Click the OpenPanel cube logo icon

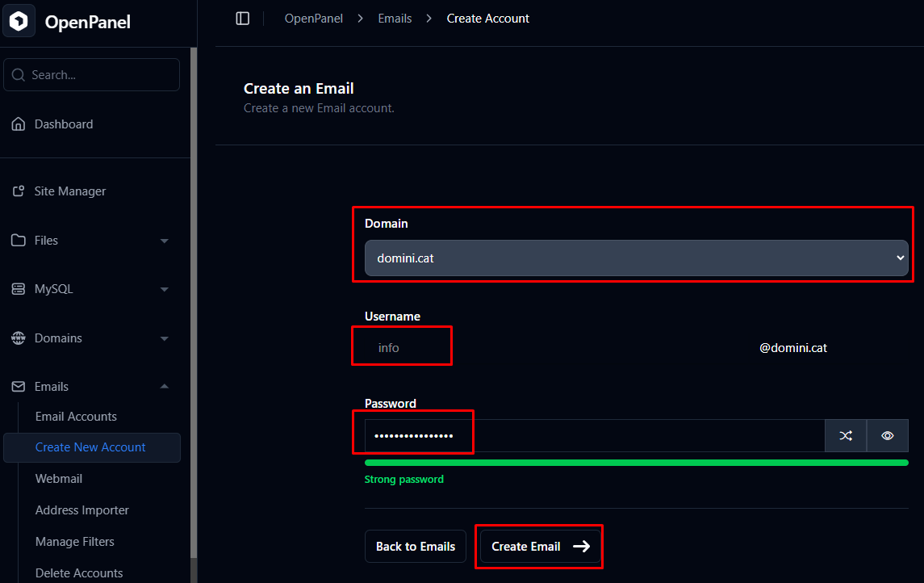click(19, 22)
